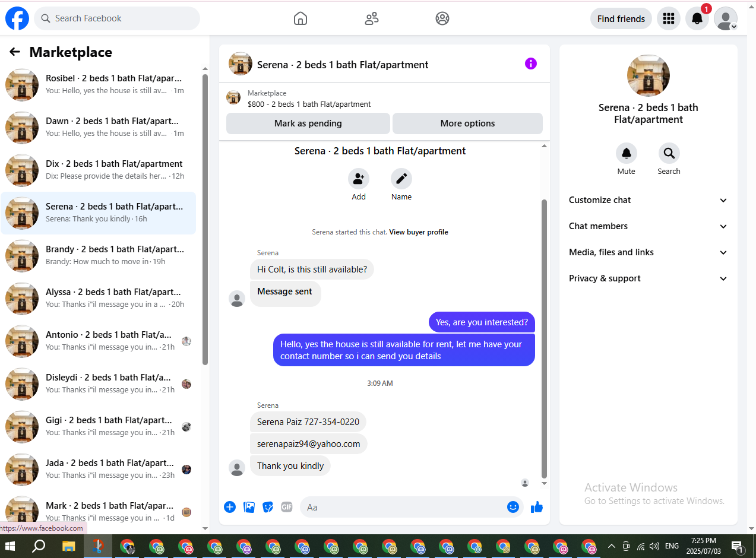Image resolution: width=756 pixels, height=558 pixels.
Task: Click Serena's avatar beside Thank you kindly
Action: coord(237,468)
